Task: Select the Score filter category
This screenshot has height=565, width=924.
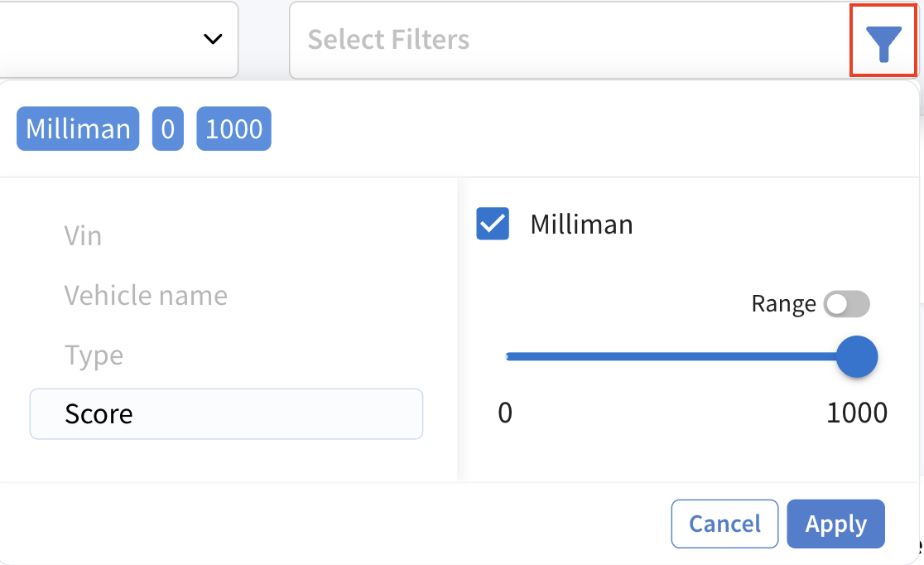Action: click(x=226, y=414)
